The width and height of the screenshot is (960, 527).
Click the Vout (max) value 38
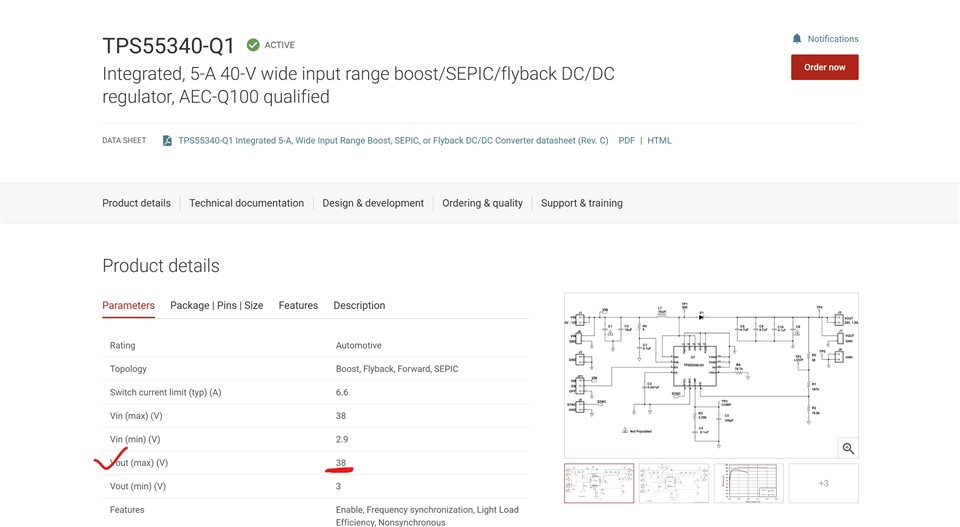pyautogui.click(x=340, y=463)
